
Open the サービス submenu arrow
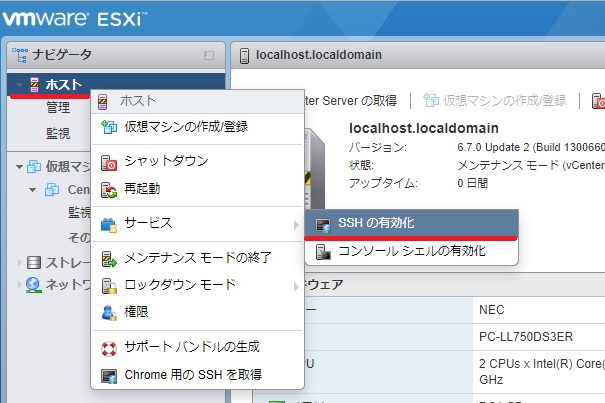point(296,225)
